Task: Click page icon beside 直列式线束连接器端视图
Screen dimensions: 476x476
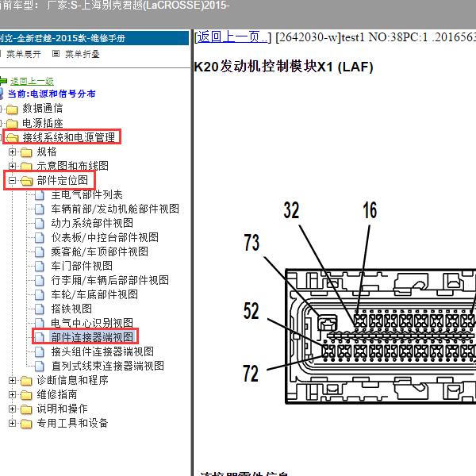Action: [x=40, y=366]
